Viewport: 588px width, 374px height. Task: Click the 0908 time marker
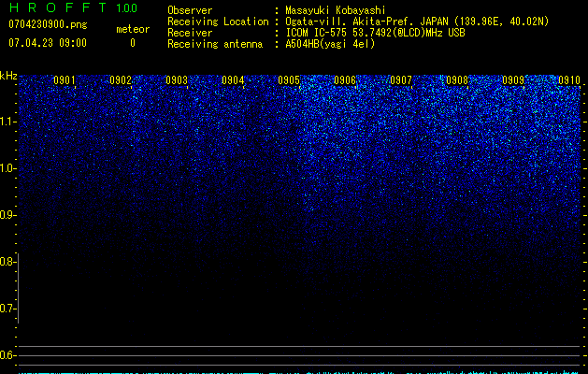[457, 80]
